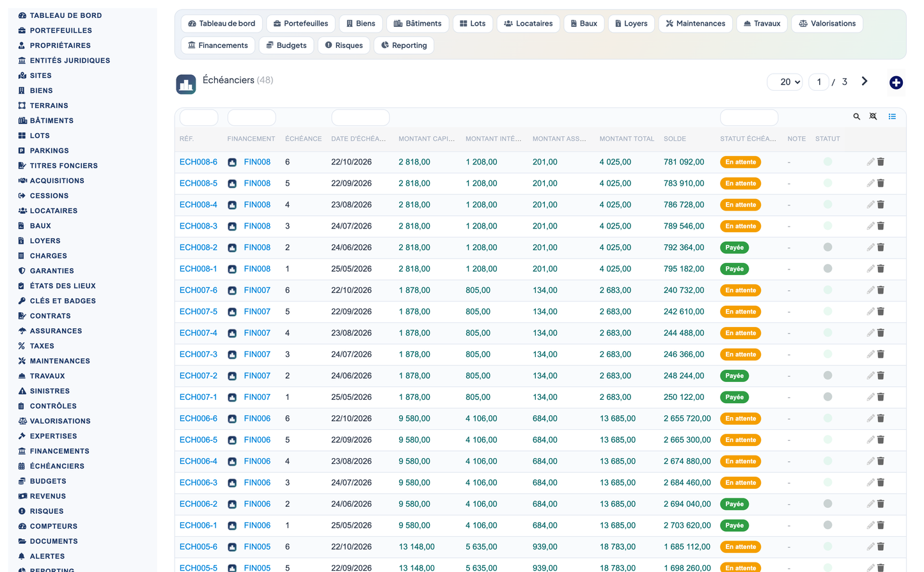
Task: Open the column list options icon
Action: pyautogui.click(x=892, y=116)
